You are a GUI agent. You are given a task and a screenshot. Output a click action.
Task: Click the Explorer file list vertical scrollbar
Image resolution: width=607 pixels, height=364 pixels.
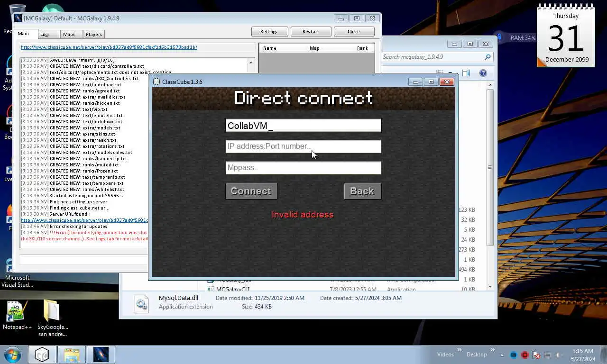[x=490, y=167]
